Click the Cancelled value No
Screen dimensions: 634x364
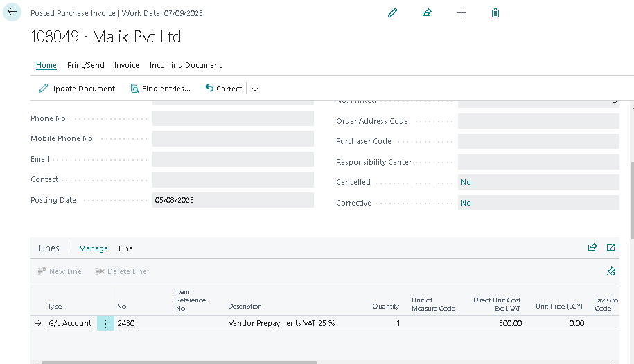pyautogui.click(x=466, y=182)
